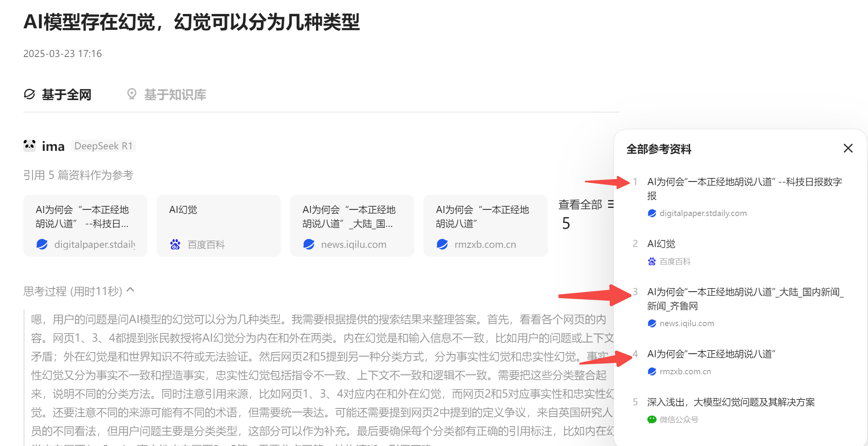Click the WeChat icon beside 微信公众号

652,420
